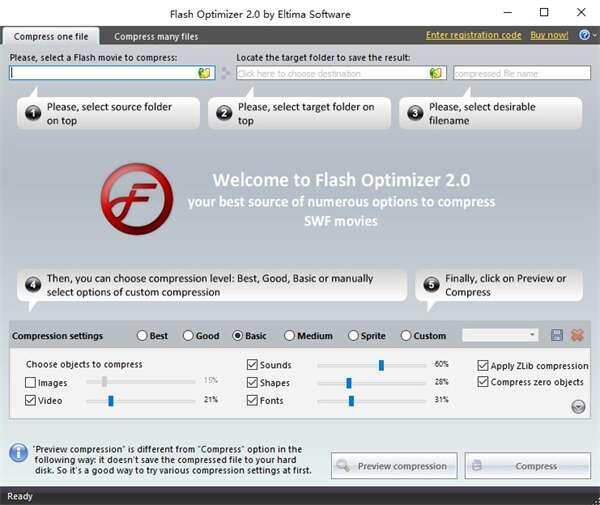600x505 pixels.
Task: Open the Enter registration code link
Action: click(x=473, y=35)
